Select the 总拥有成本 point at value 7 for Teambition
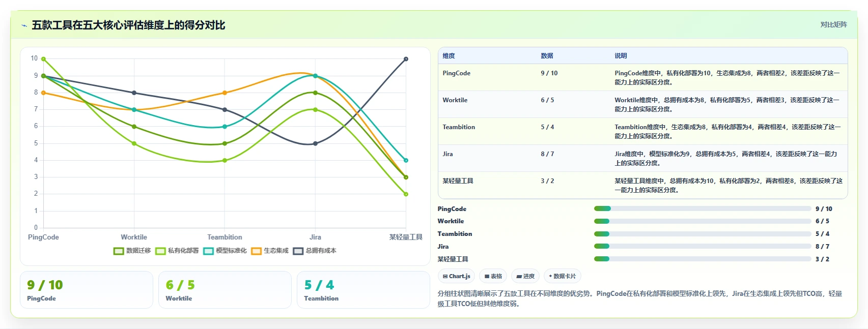 [225, 109]
